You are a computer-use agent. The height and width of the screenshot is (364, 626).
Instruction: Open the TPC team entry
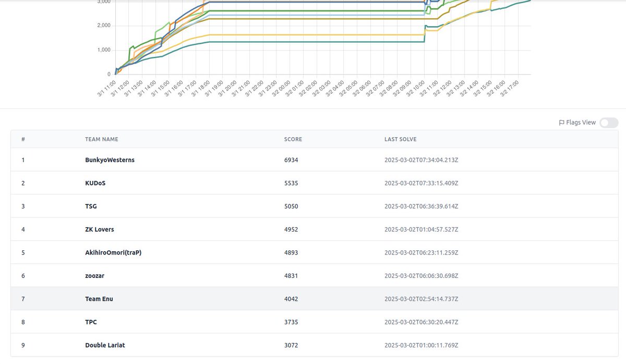point(91,322)
